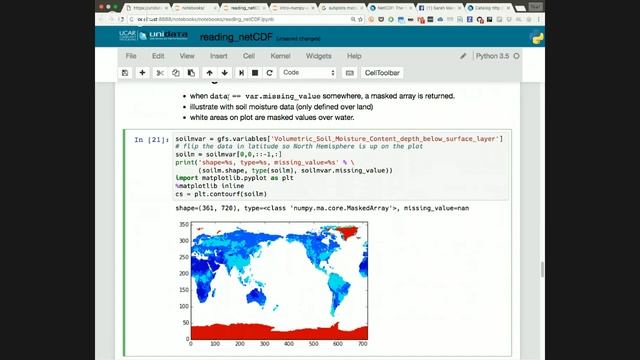Paste cell below using clipboard icon

pos(191,73)
